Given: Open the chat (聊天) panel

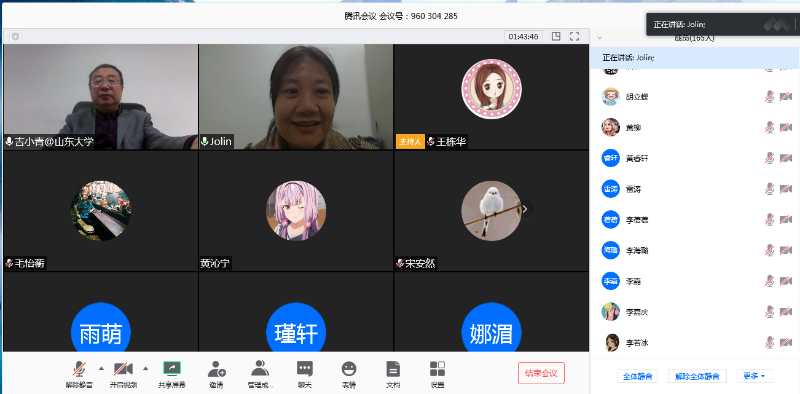Looking at the screenshot, I should pyautogui.click(x=305, y=375).
